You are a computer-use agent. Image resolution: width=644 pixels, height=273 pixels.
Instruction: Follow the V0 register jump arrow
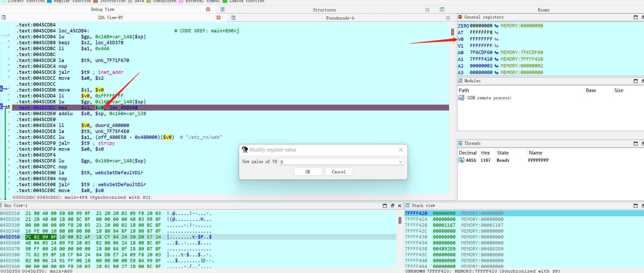496,39
